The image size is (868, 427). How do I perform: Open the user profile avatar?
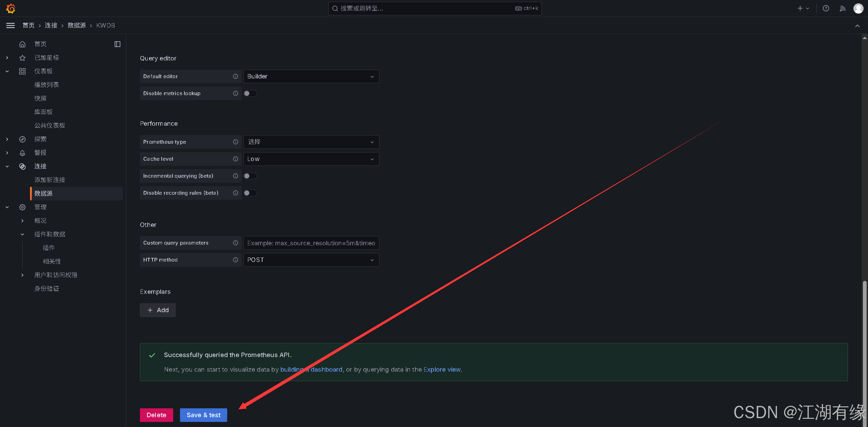click(858, 8)
